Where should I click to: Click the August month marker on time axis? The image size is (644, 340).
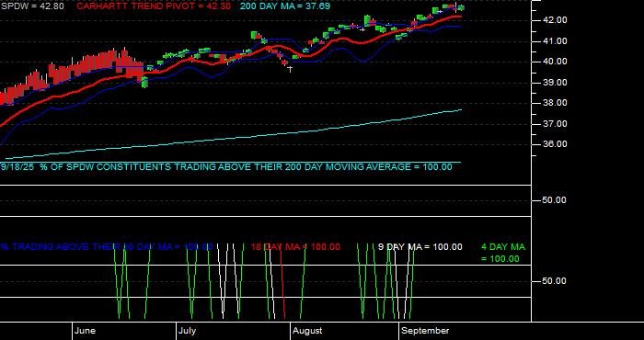tap(307, 331)
